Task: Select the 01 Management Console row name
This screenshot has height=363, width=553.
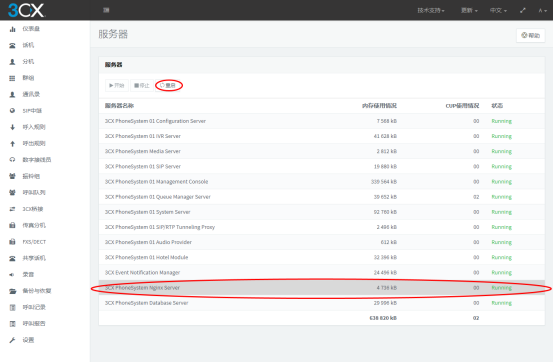Action: coord(156,182)
